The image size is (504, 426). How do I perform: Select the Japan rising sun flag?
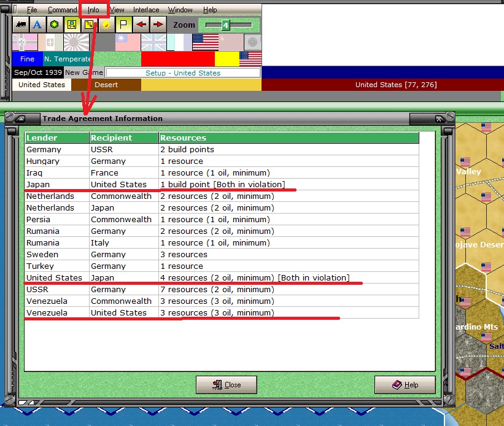point(76,42)
